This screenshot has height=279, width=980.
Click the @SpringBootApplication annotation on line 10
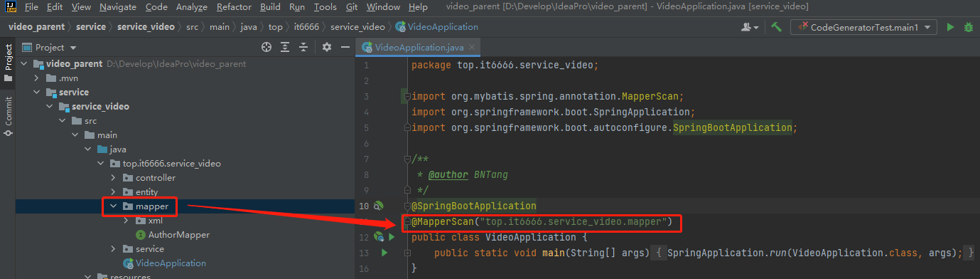474,206
